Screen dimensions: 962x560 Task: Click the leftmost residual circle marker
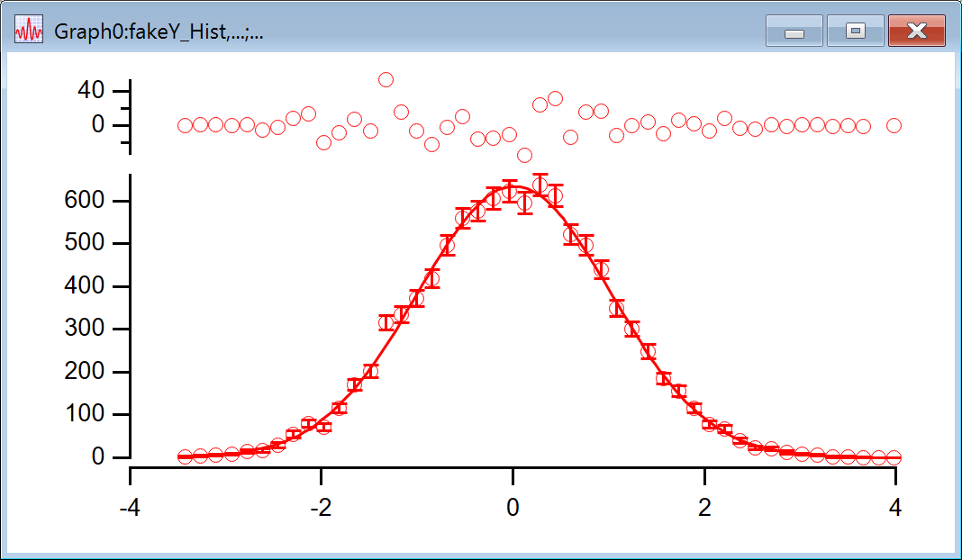185,125
